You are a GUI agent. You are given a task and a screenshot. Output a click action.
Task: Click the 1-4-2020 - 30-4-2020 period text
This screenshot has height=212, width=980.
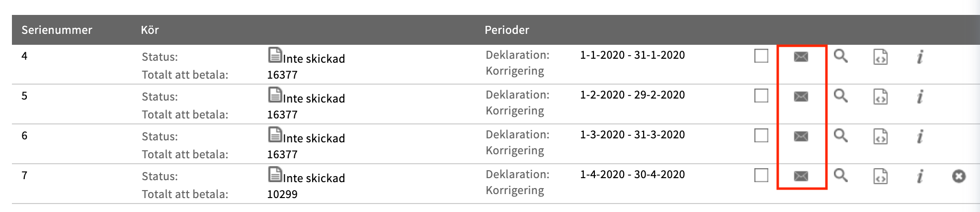click(632, 175)
